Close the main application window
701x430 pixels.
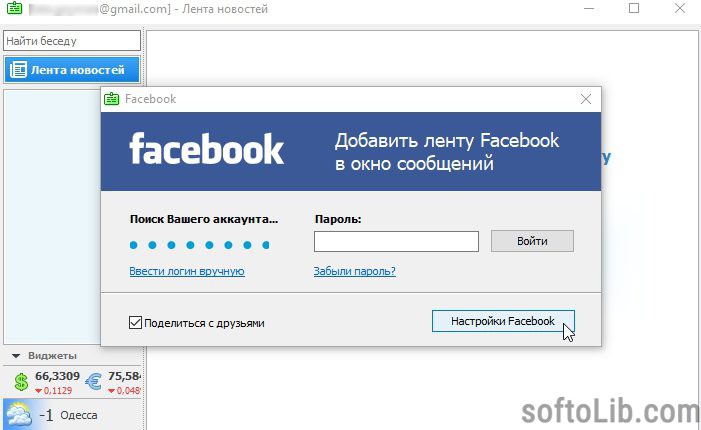tap(680, 8)
